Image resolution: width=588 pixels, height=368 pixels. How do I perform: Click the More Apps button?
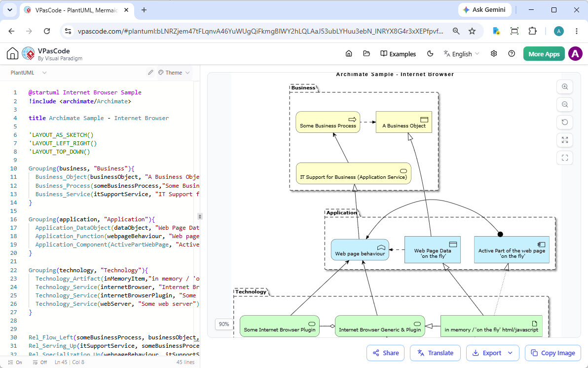(544, 54)
